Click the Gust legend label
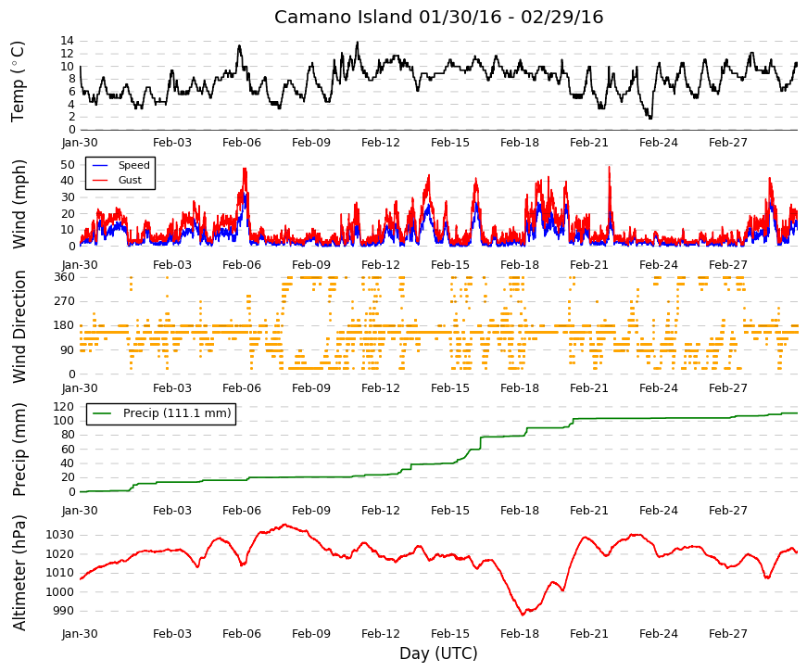This screenshot has height=672, width=807. (130, 180)
